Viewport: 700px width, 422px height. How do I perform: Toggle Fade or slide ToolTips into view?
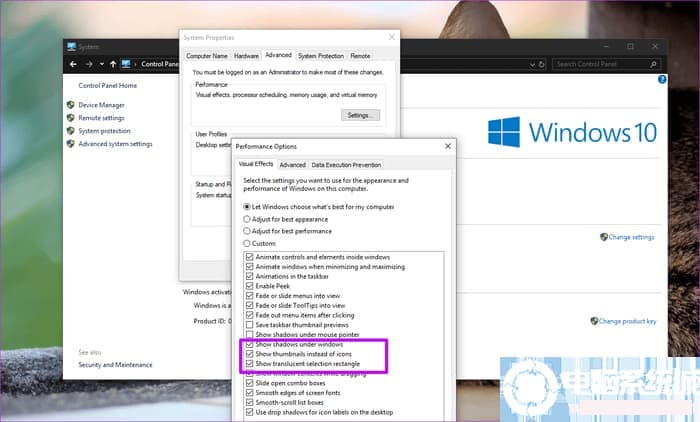coord(250,305)
